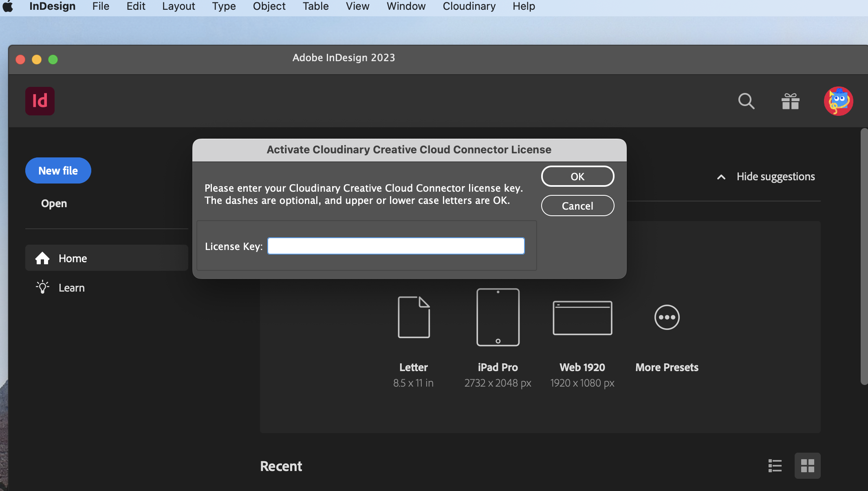Click the Web 1920 preset label
Image resolution: width=868 pixels, height=491 pixels.
coord(582,367)
